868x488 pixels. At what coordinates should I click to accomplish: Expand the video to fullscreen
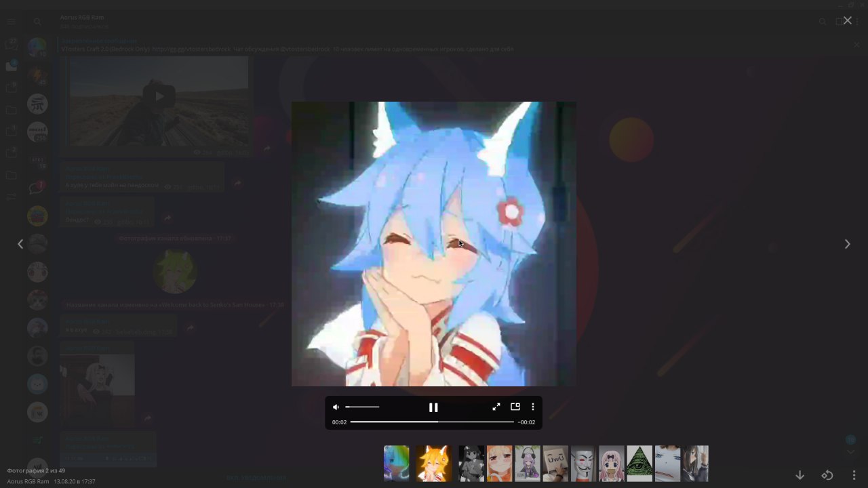tap(496, 407)
